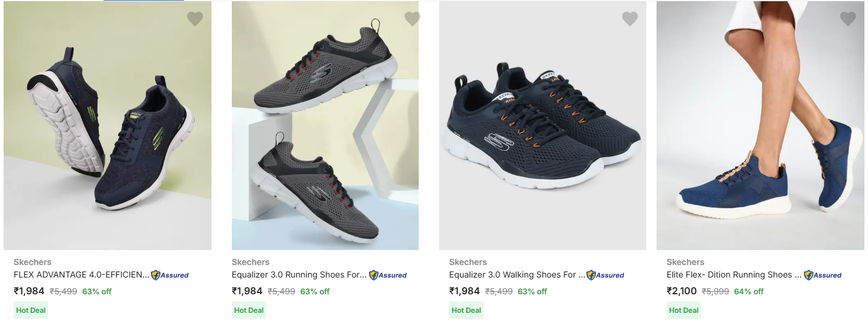Open Equalizer 3.0 Walking Shoes title link
The height and width of the screenshot is (323, 868).
click(x=516, y=275)
